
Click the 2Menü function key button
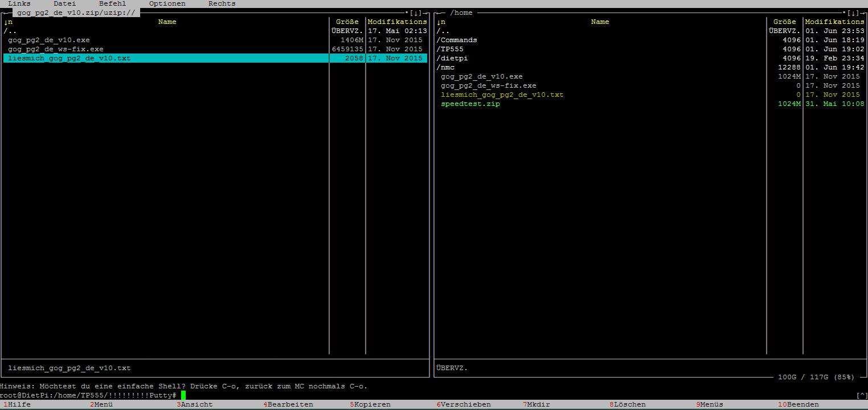coord(101,404)
